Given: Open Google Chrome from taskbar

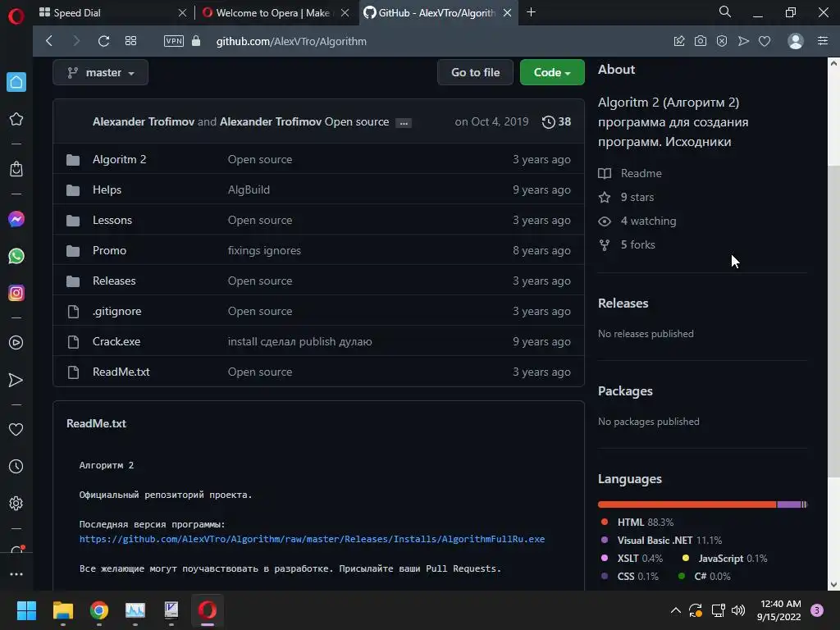Looking at the screenshot, I should coord(99,610).
